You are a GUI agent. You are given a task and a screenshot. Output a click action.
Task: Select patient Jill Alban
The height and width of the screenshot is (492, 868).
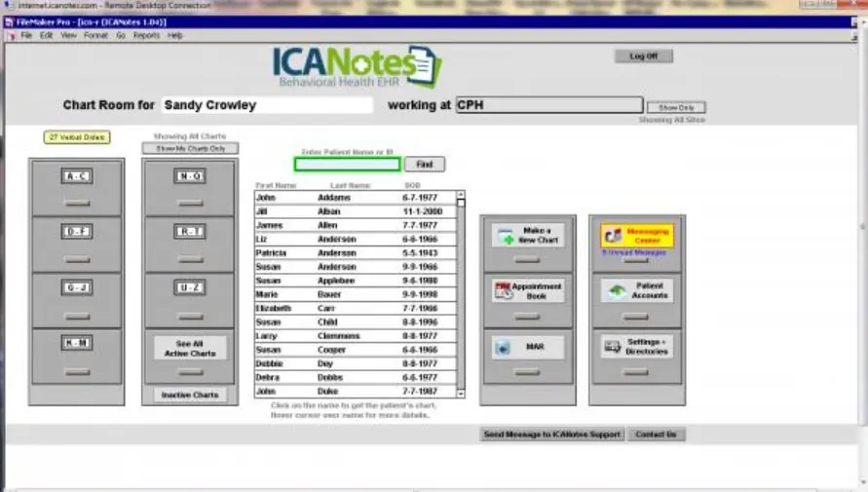pyautogui.click(x=356, y=211)
